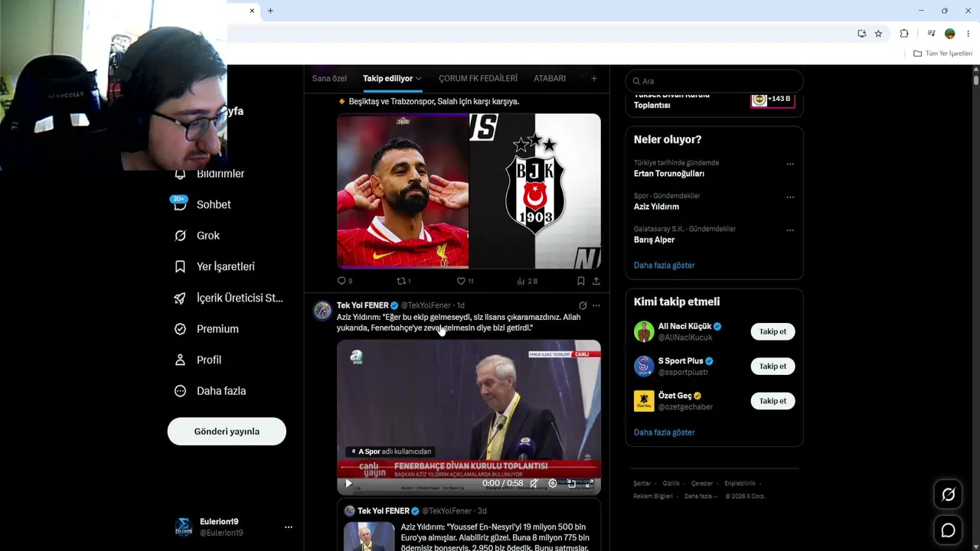Open Tüm Yer İşaretleri bookmarks folder
The height and width of the screenshot is (551, 980).
pyautogui.click(x=943, y=54)
